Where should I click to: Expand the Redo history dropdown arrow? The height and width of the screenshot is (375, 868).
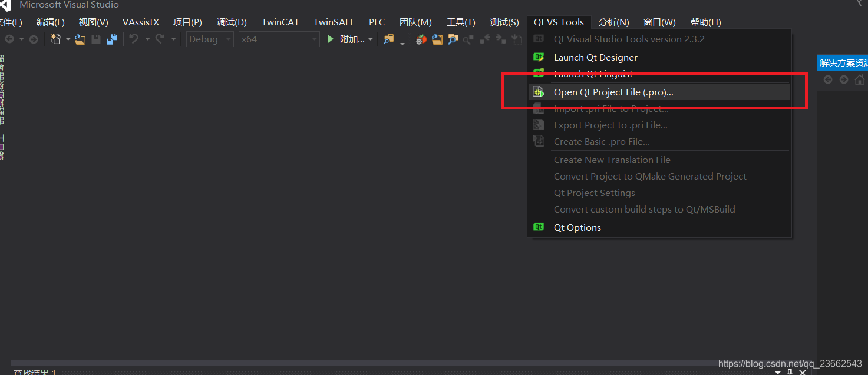coord(173,39)
